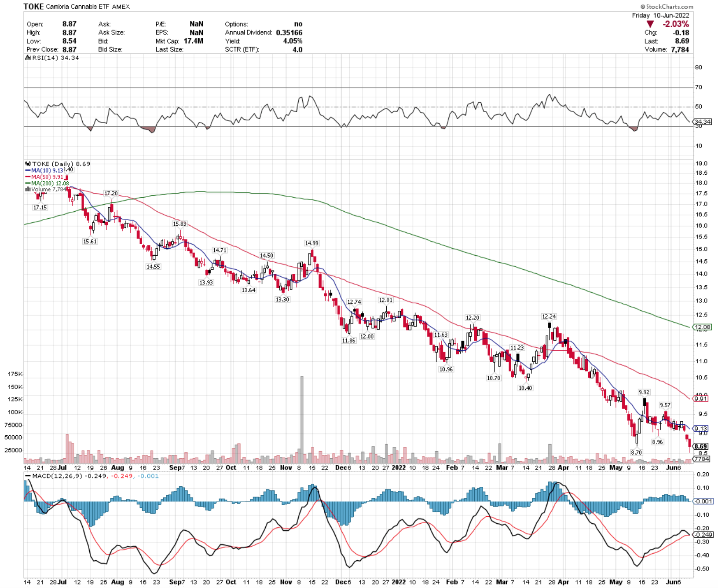Click the Friday 10-Jun-2022 date label
This screenshot has width=718, height=588.
pyautogui.click(x=660, y=15)
